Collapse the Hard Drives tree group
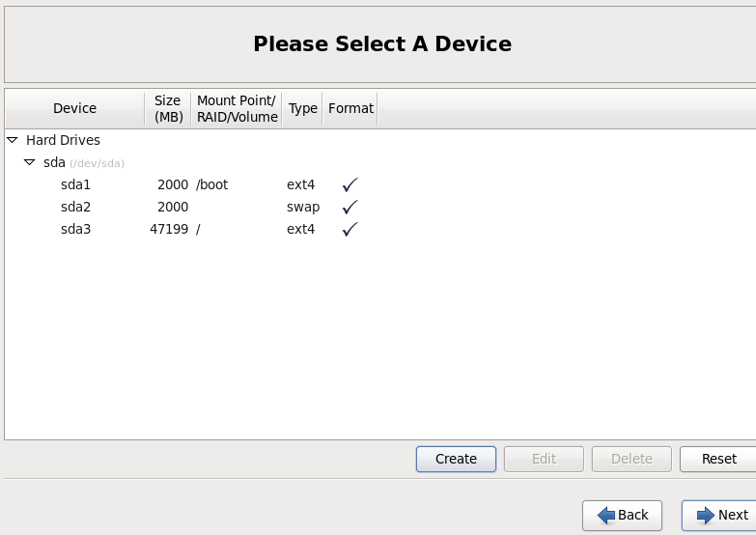756x535 pixels. [x=13, y=140]
